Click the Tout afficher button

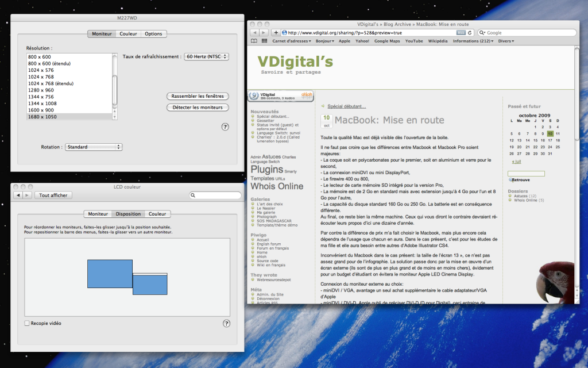[x=53, y=195]
